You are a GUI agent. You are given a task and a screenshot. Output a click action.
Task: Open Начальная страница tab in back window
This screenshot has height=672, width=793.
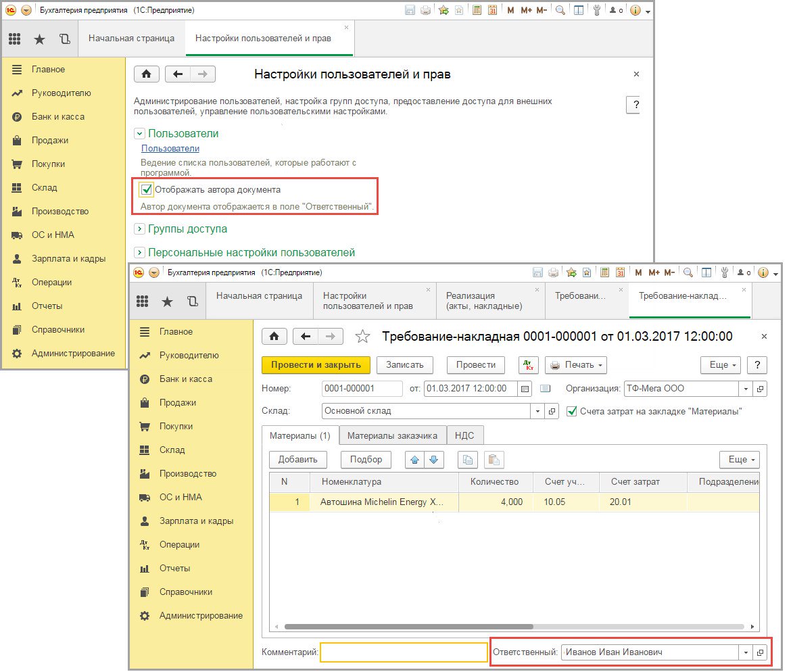tap(132, 38)
